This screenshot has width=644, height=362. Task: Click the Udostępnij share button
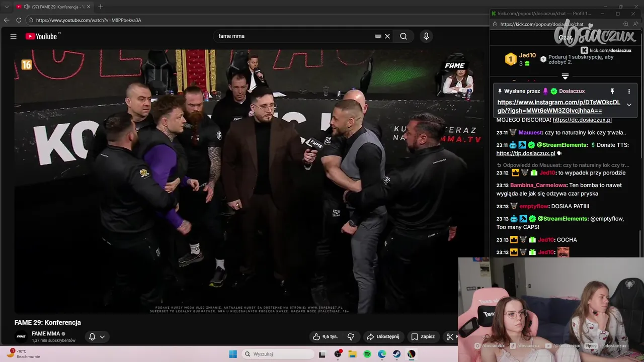[x=383, y=337]
